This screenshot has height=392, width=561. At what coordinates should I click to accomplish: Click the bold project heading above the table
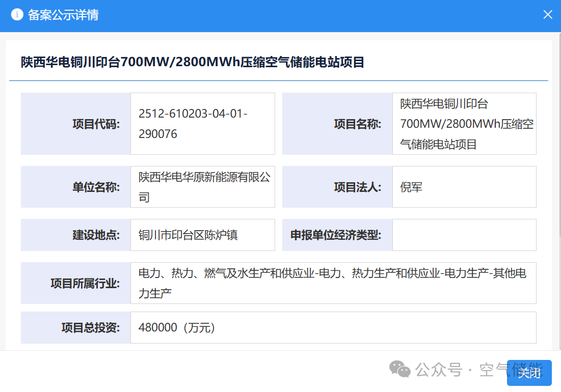[192, 62]
